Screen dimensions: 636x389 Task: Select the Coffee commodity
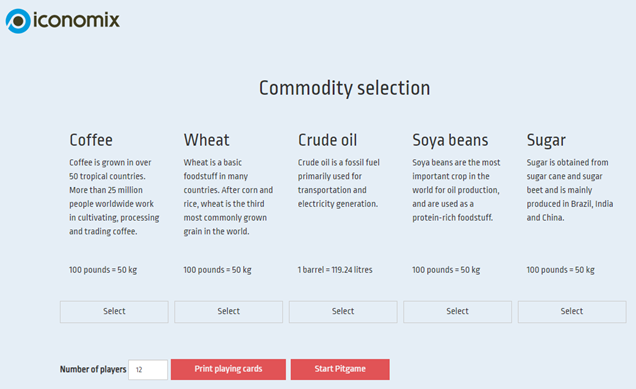coord(114,312)
